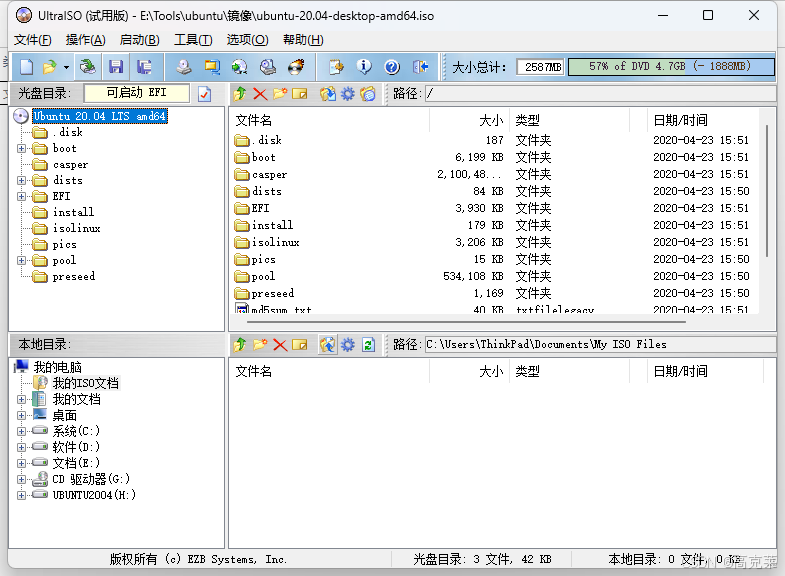Screen dimensions: 785x576
Task: Expand the pool folder in disc tree
Action: [21, 260]
